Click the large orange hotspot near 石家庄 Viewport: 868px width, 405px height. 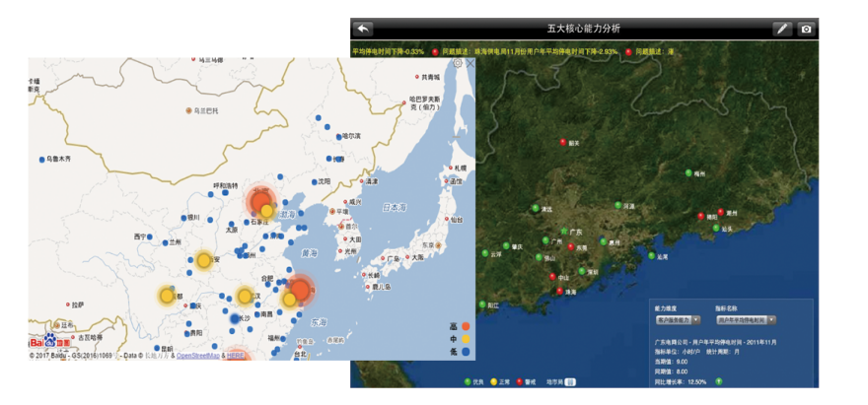(260, 201)
